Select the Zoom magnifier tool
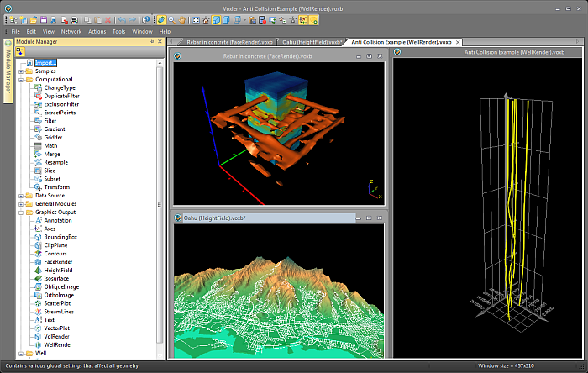 (x=171, y=20)
